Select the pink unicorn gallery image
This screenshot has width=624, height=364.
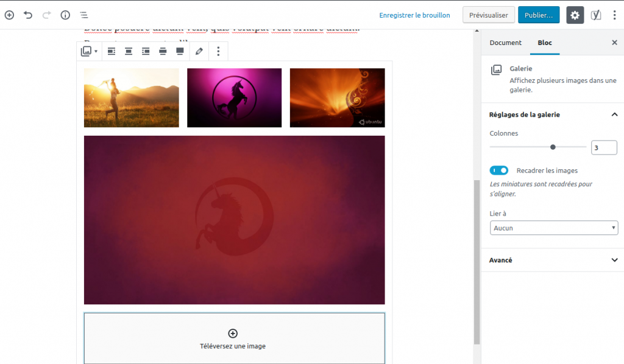coord(235,98)
